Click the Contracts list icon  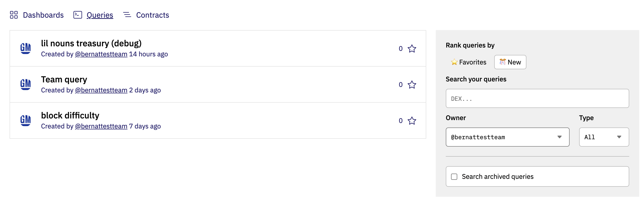point(127,15)
